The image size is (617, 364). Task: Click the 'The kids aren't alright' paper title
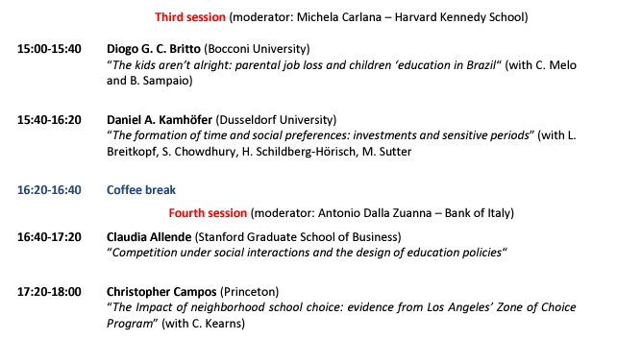pyautogui.click(x=304, y=65)
